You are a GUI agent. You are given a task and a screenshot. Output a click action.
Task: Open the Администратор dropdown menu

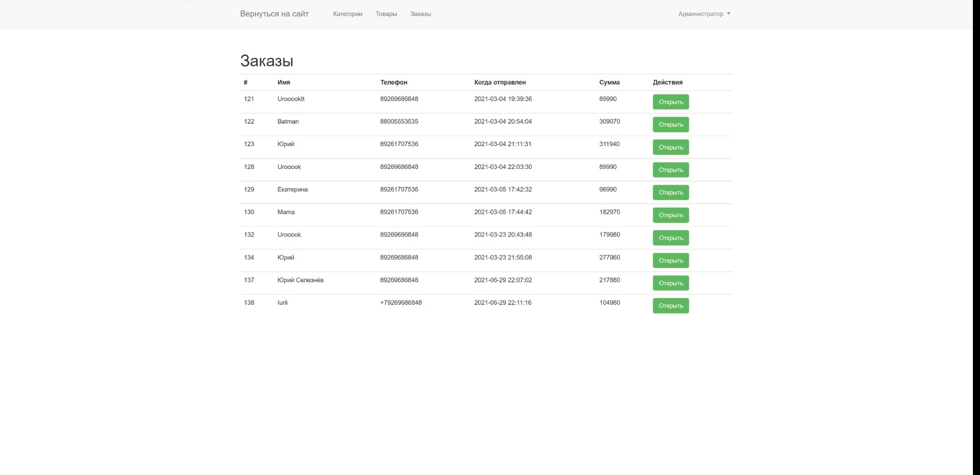coord(704,14)
